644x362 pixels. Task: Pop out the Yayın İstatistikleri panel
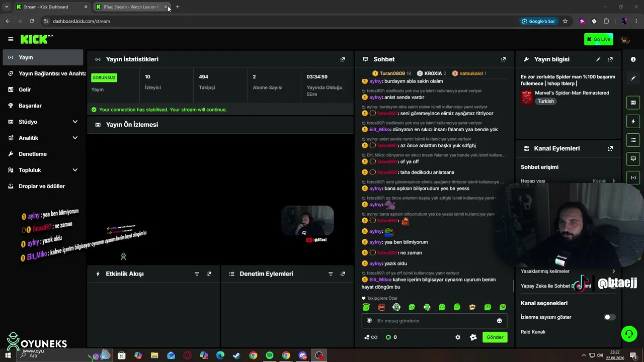(343, 59)
